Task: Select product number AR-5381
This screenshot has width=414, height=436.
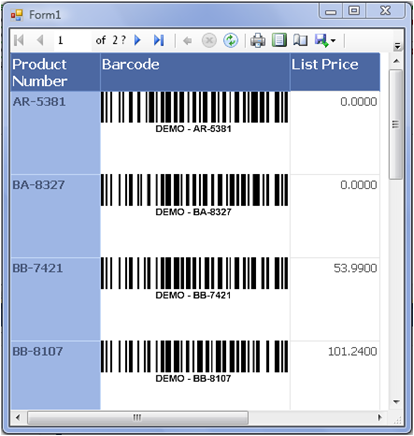Action: (x=39, y=102)
